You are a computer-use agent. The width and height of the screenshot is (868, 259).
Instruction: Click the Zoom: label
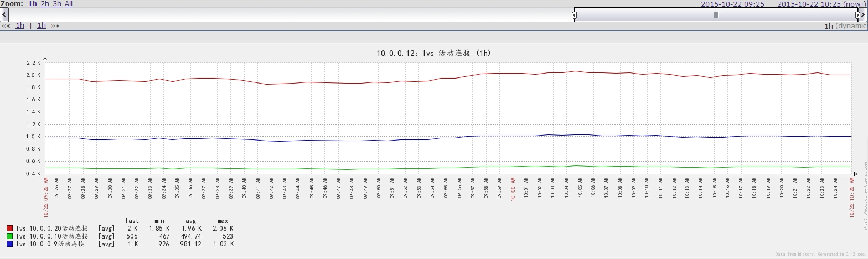click(12, 4)
